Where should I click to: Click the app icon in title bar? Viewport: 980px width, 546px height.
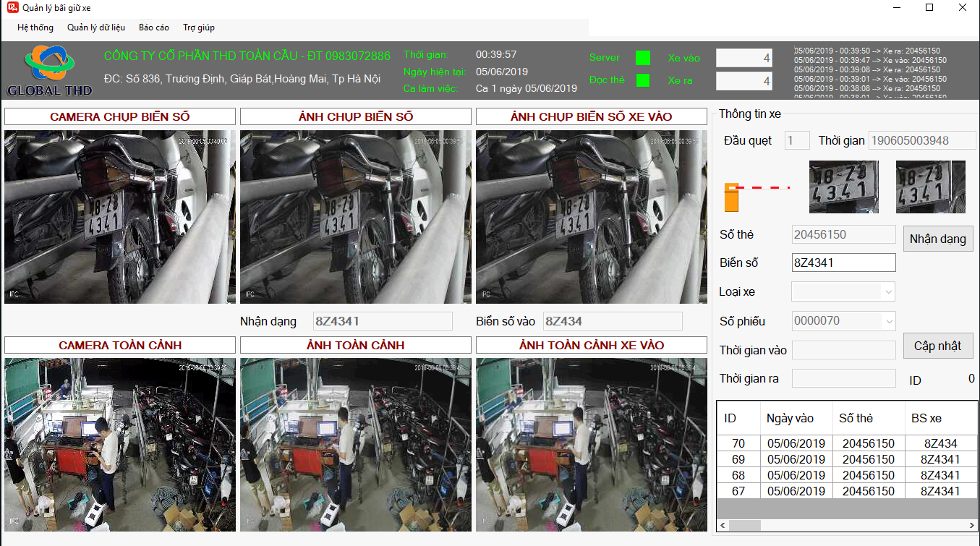click(12, 7)
